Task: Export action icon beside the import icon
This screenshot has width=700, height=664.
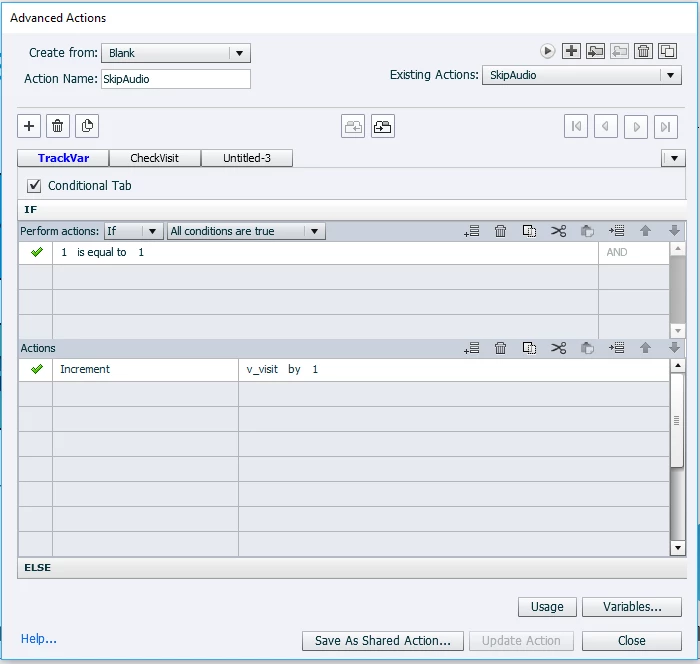Action: click(x=619, y=51)
